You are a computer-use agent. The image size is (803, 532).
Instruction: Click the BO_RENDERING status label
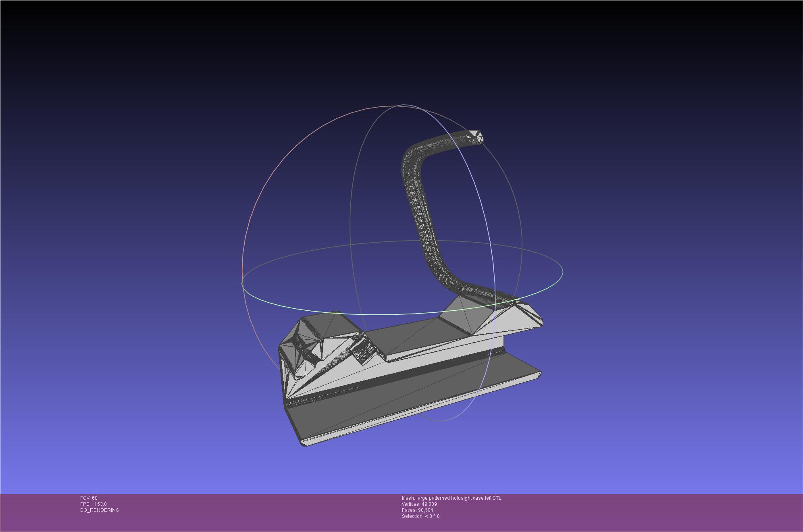coord(100,510)
